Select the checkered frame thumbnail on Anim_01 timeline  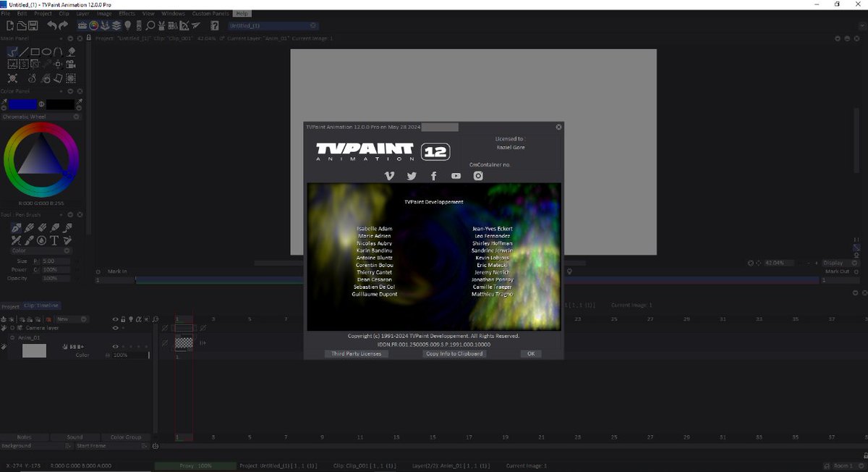pos(184,343)
